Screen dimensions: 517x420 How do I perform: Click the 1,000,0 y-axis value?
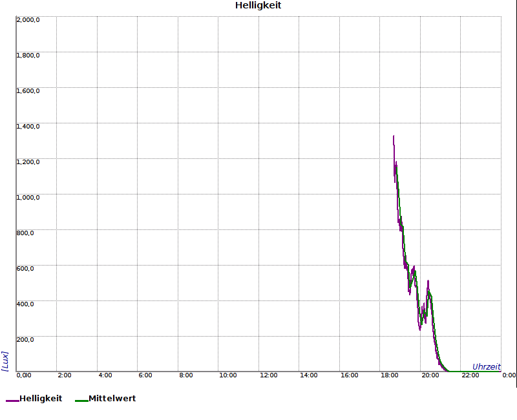[28, 198]
